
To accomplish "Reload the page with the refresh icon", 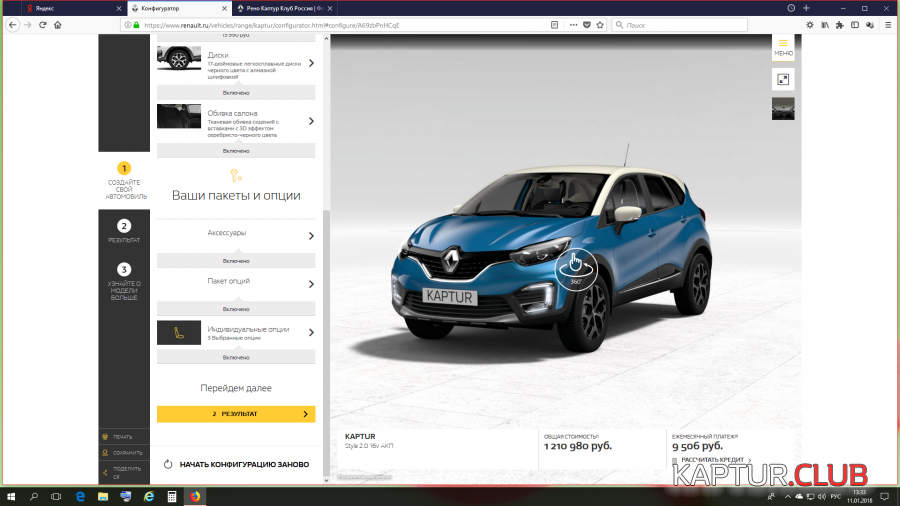I will pyautogui.click(x=42, y=25).
